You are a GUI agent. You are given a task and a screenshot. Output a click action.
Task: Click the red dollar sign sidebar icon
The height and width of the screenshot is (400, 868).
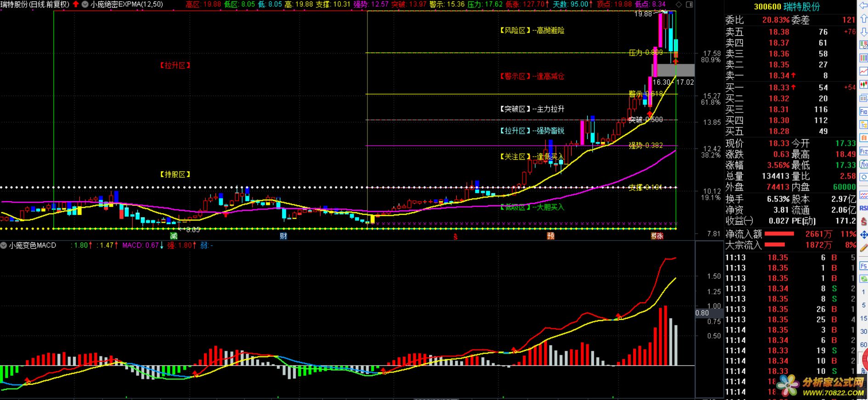[x=863, y=221]
